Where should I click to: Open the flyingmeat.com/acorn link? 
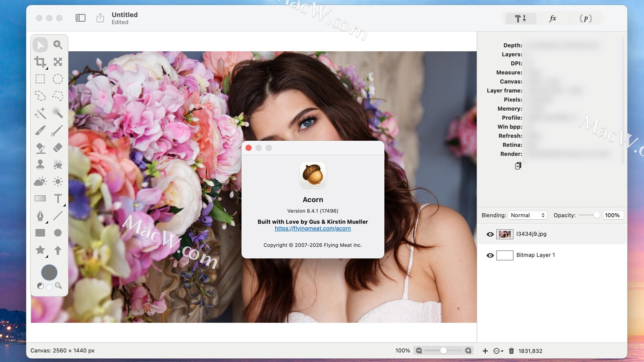click(x=313, y=228)
